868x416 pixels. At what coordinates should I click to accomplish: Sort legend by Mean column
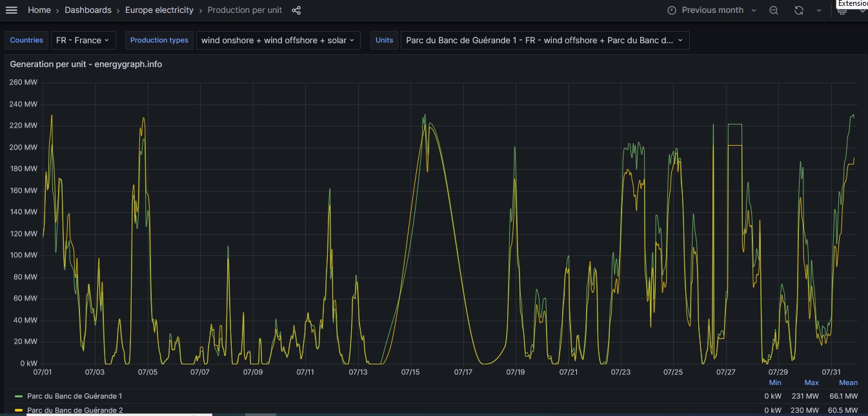848,382
